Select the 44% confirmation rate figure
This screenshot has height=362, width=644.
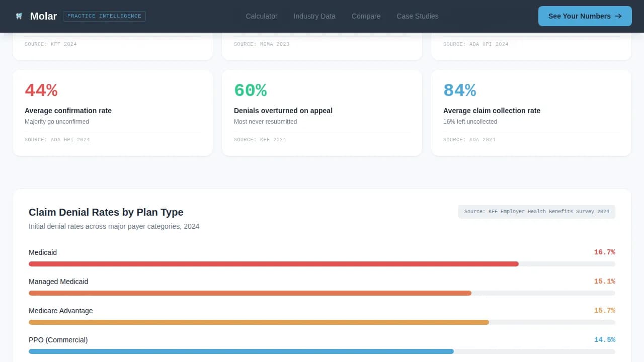[x=41, y=90]
